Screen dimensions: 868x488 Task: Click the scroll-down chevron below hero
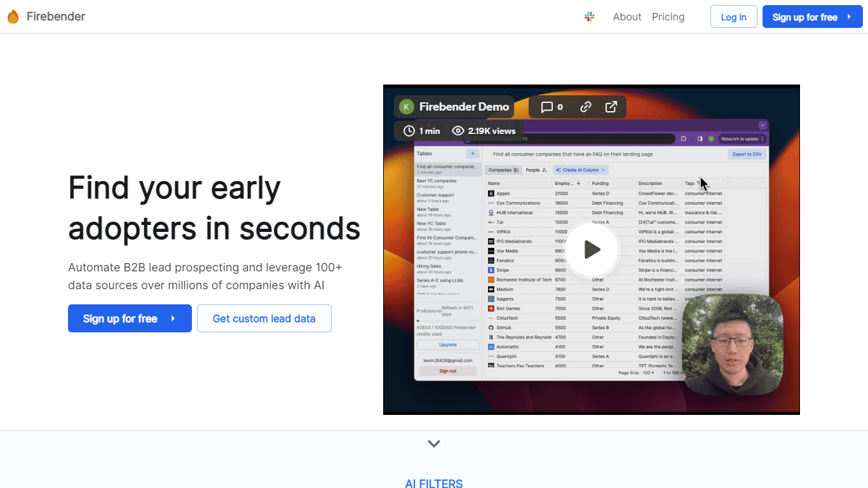point(434,444)
